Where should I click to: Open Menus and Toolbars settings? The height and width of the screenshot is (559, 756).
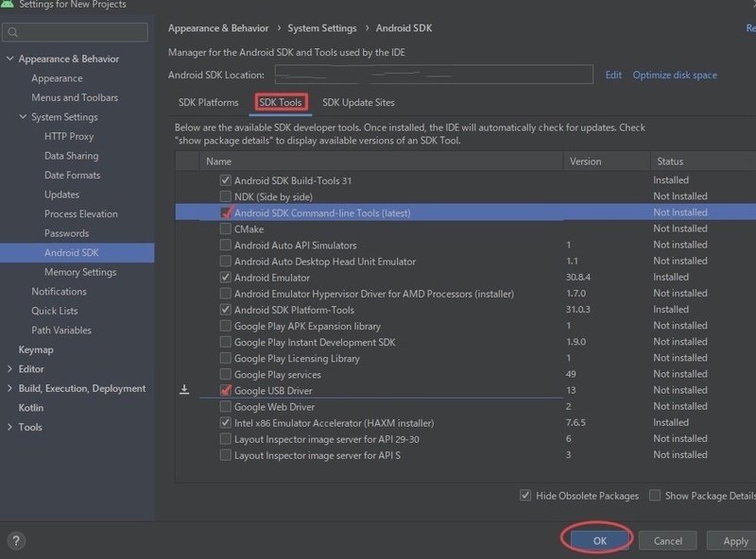[x=75, y=97]
